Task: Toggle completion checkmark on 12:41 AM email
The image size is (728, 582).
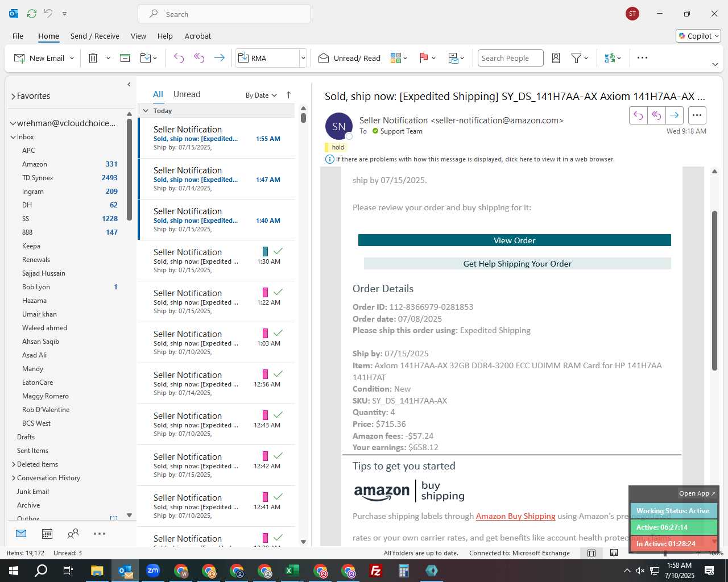Action: tap(278, 497)
